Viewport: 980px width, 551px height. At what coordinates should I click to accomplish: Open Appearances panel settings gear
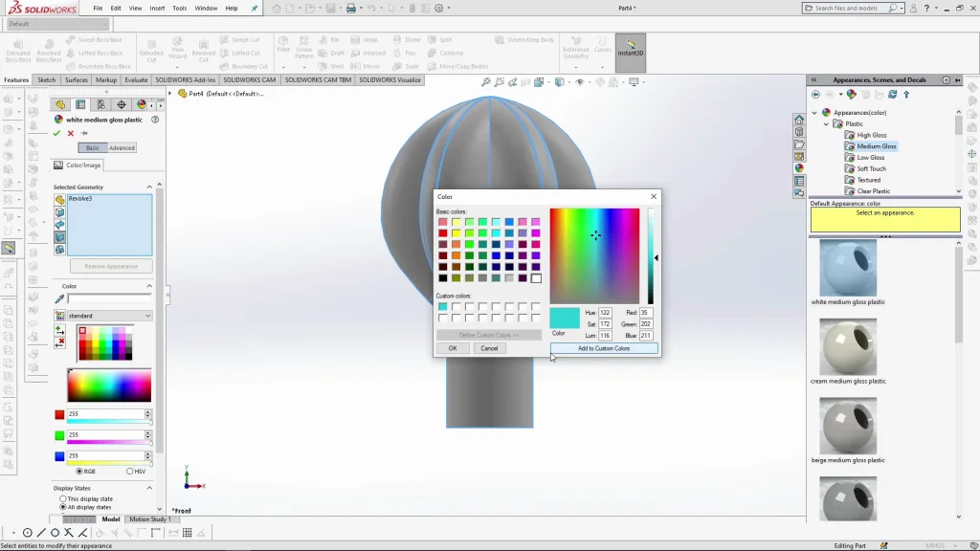(x=947, y=80)
